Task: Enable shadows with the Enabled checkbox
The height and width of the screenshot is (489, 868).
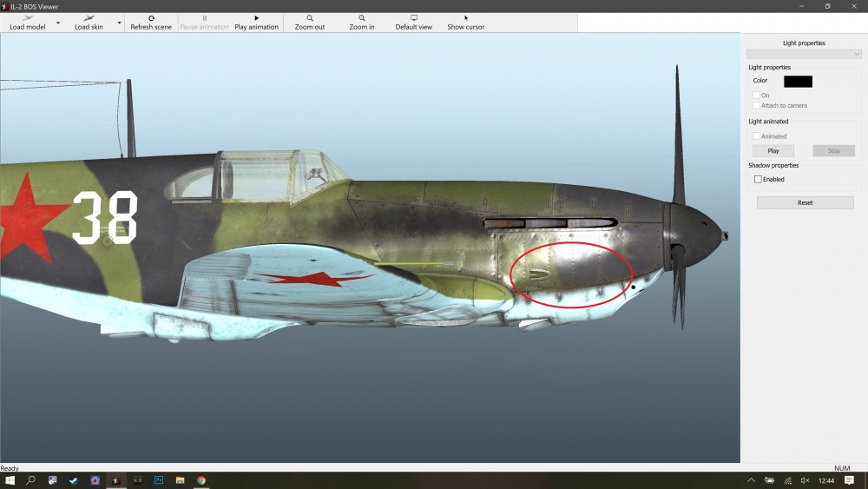Action: pos(758,180)
